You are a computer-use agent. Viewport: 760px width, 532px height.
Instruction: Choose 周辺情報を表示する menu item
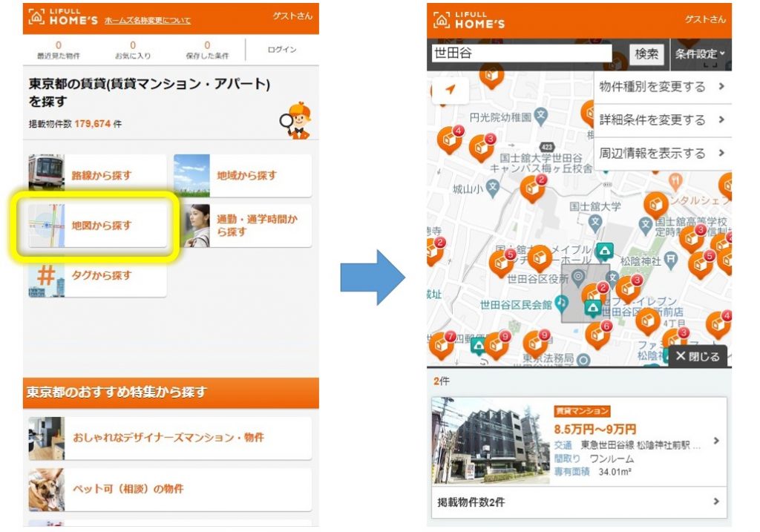(662, 154)
